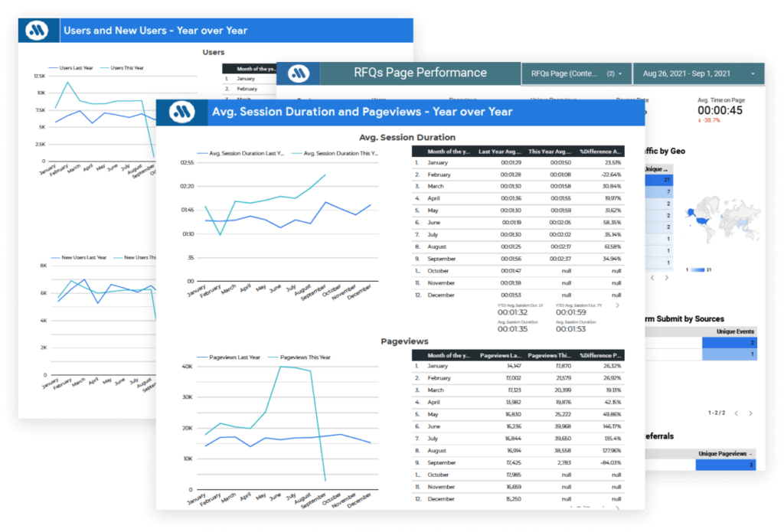Sort session table by %Difference column header
This screenshot has width=784, height=532.
coord(601,152)
